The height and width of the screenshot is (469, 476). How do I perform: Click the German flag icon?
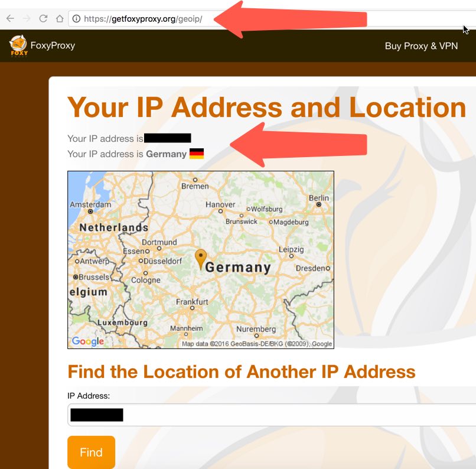click(197, 154)
